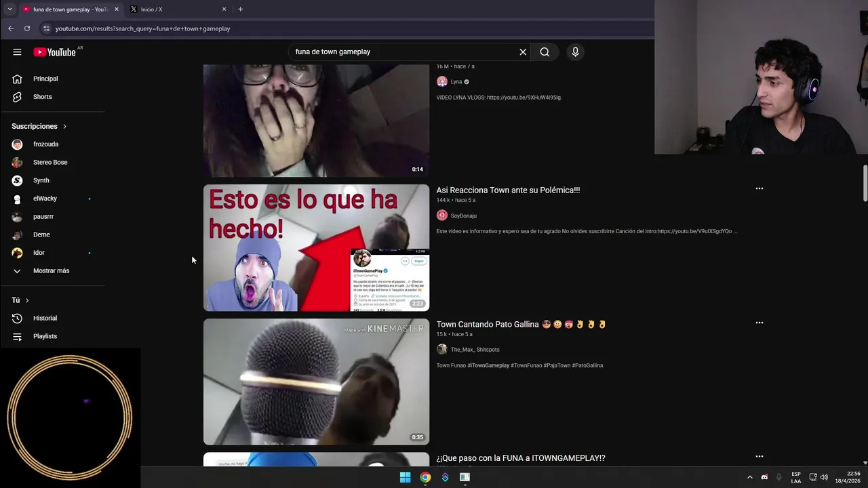Switch the ESP LAA input language
Viewport: 868px width, 488px height.
tap(796, 477)
